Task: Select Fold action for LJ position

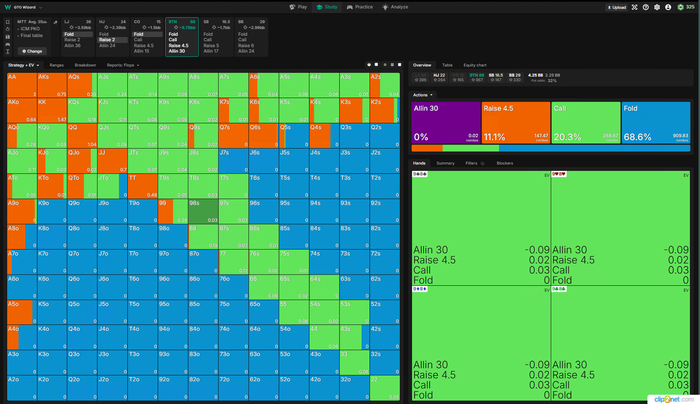Action: pos(70,34)
